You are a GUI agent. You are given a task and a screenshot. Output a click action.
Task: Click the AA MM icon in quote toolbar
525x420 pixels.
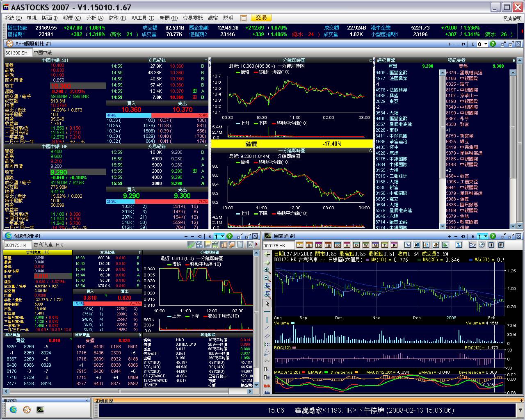coord(199,244)
